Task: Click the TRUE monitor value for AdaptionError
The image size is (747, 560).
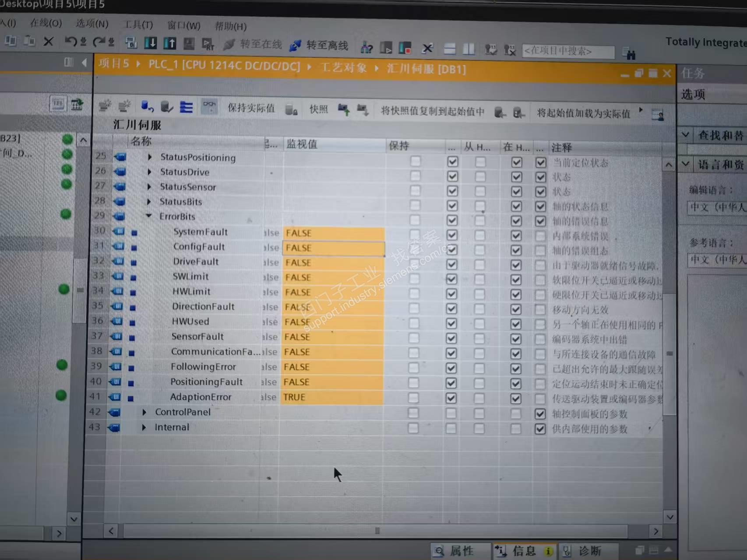Action: [x=331, y=397]
